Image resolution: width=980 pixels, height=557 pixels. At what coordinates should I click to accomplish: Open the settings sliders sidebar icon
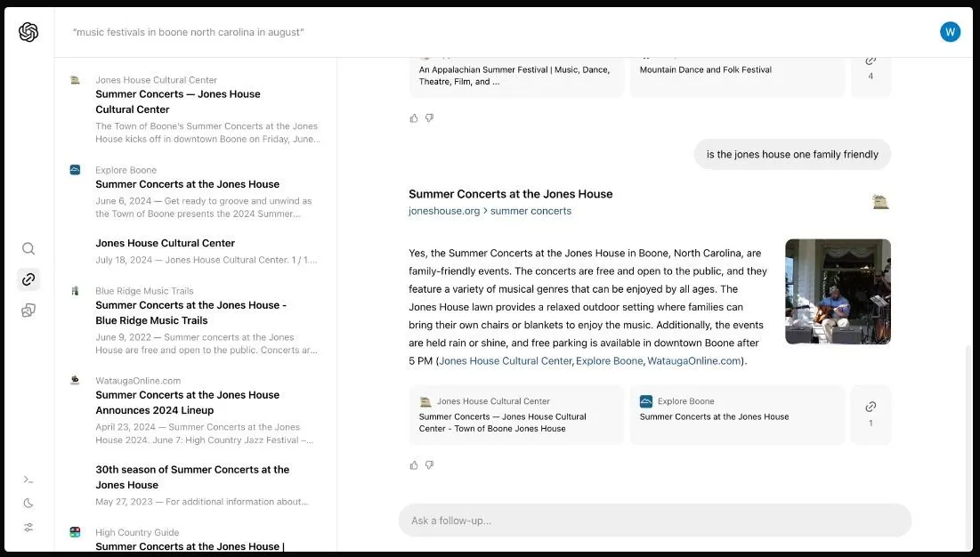pos(28,528)
